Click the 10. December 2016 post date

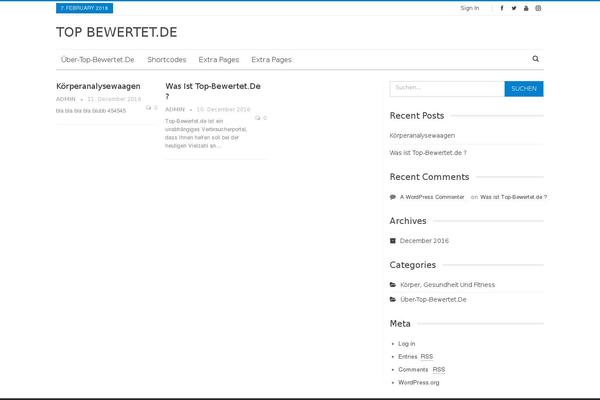223,109
